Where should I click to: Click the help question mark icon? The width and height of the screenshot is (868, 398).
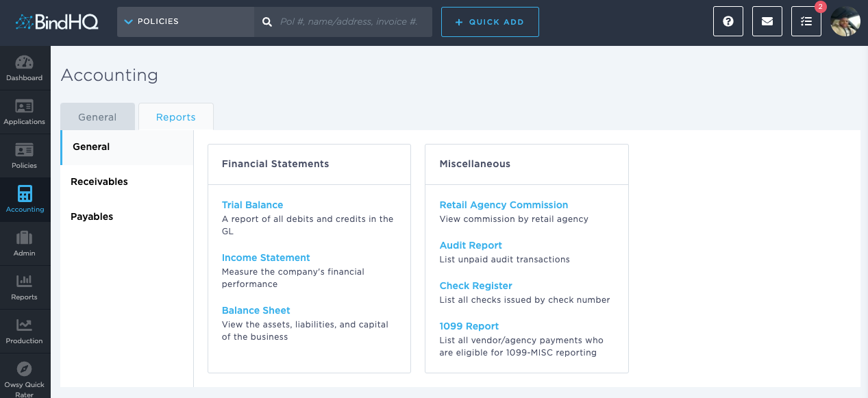[x=728, y=22]
